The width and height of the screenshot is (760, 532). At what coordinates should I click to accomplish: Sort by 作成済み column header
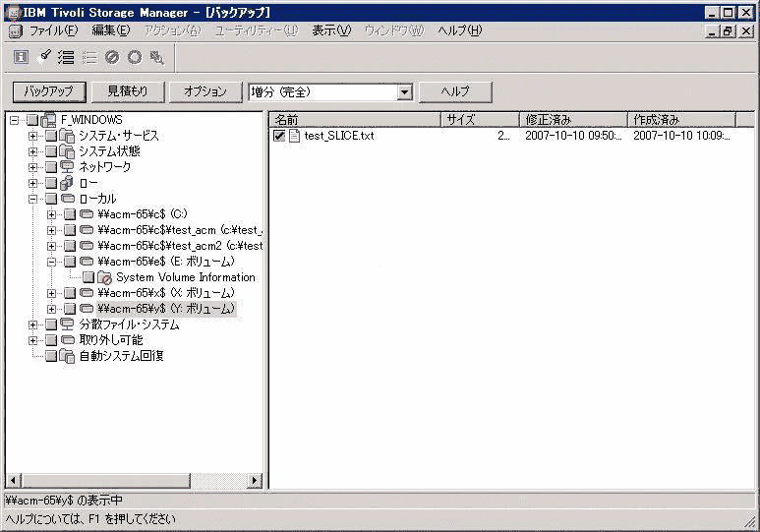(681, 119)
